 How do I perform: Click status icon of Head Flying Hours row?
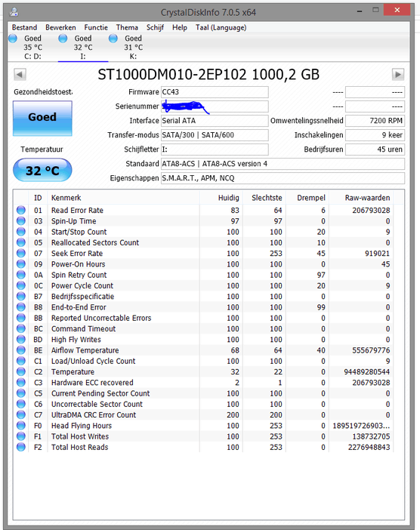point(21,426)
